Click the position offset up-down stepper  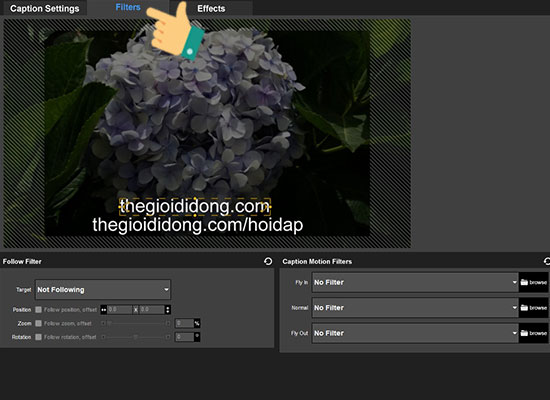pos(168,309)
